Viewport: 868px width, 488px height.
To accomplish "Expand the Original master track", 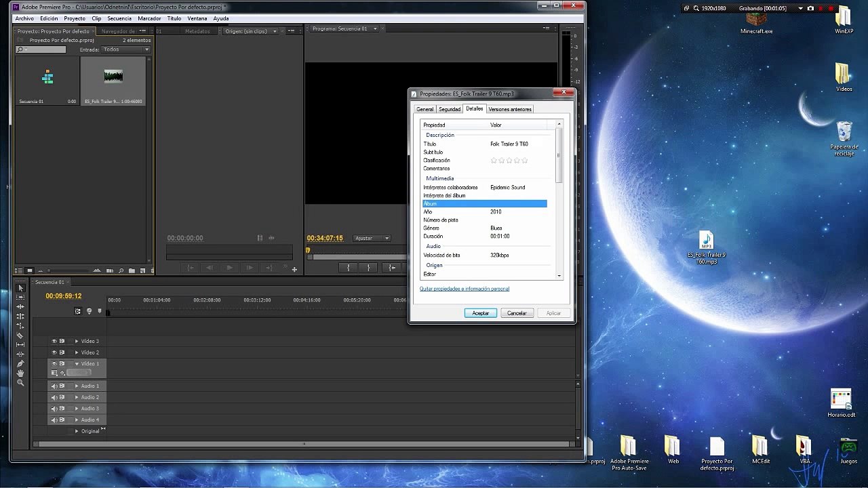I will pyautogui.click(x=77, y=431).
